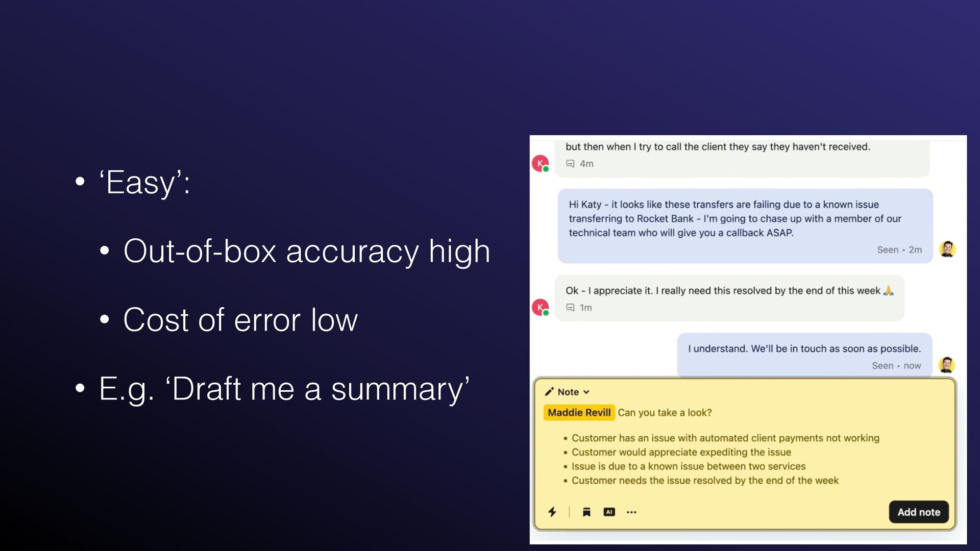Screen dimensions: 980x551
Task: Open the saved replies bookmark icon
Action: (586, 512)
